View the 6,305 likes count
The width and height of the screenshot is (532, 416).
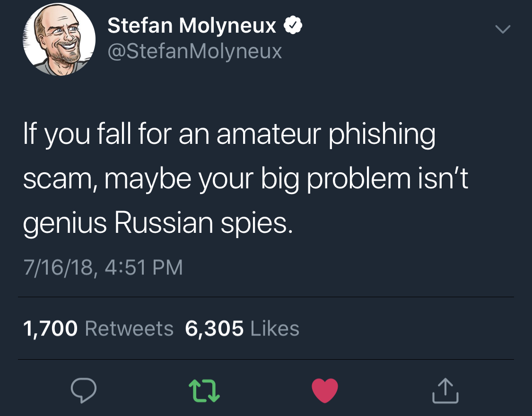click(x=214, y=328)
